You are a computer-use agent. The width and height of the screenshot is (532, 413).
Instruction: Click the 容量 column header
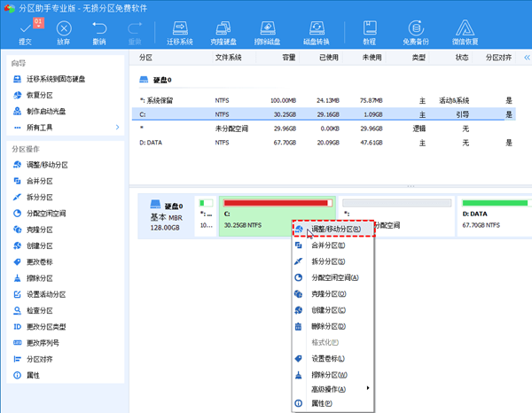289,58
